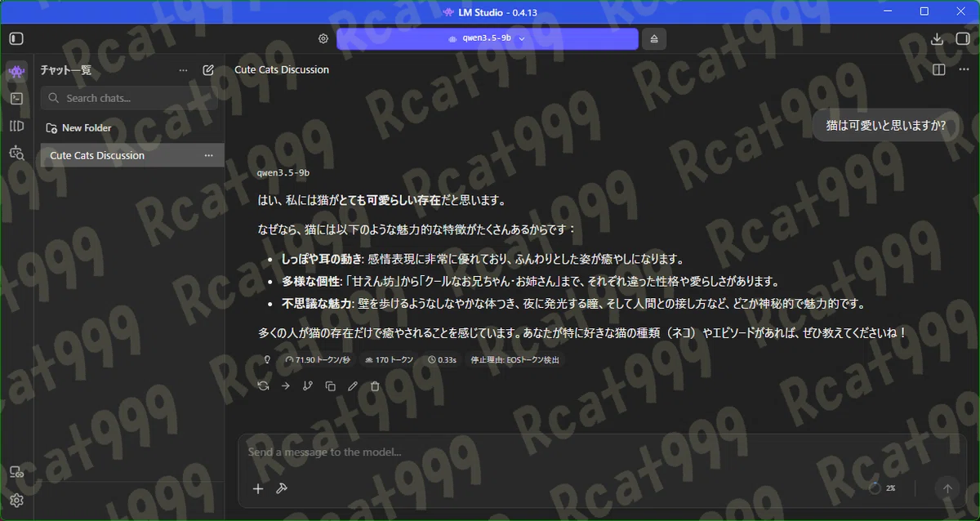Click the user message 猫は可愛いと思いますか?

[x=886, y=126]
